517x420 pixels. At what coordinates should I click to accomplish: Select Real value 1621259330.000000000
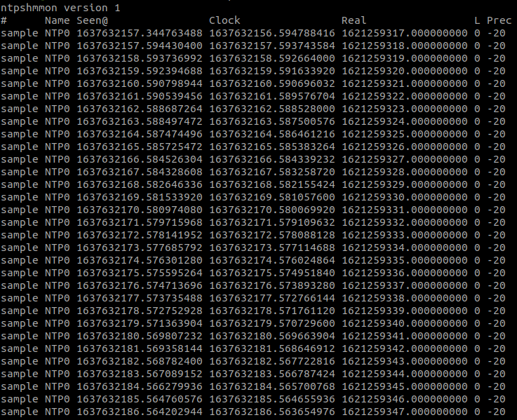point(405,197)
